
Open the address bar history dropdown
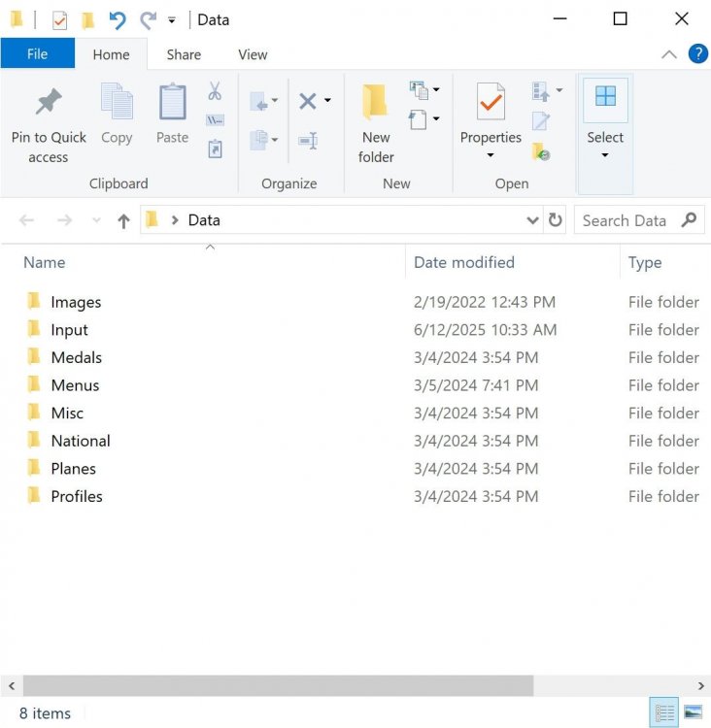click(x=532, y=220)
